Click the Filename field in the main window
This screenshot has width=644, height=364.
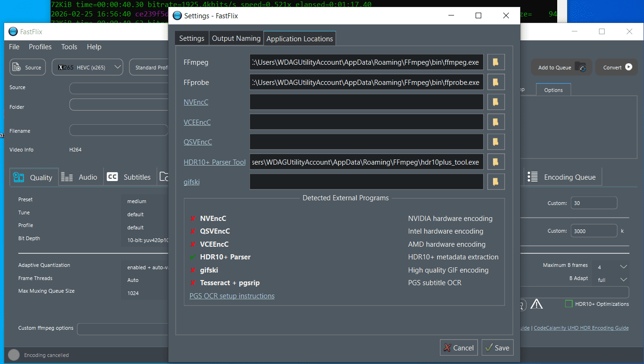point(119,130)
